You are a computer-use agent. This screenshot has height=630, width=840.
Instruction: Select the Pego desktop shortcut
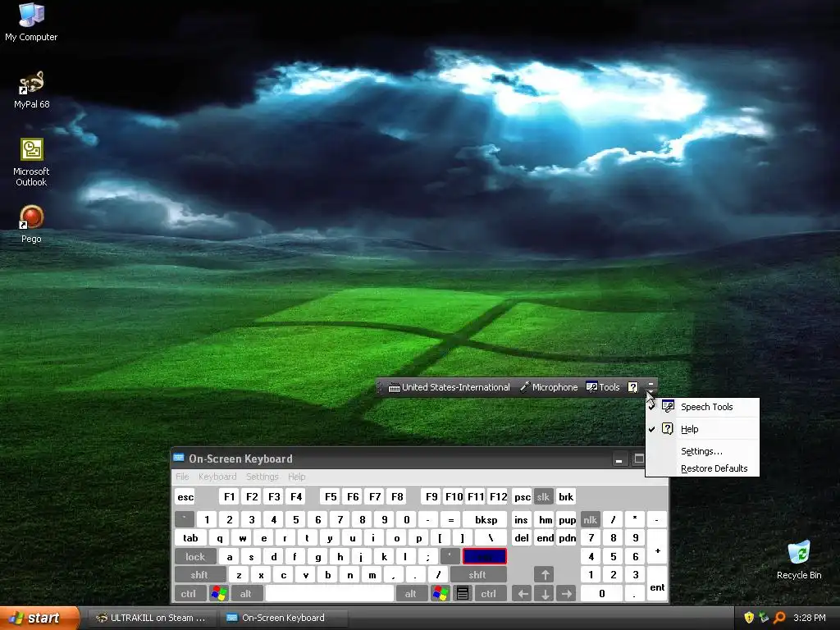31,225
